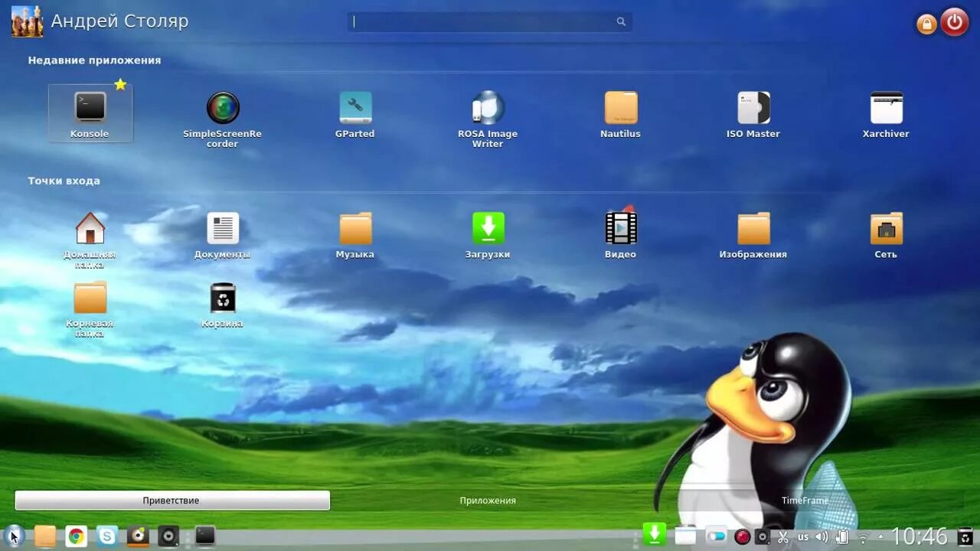Click the dark speaker app icon in taskbar
The height and width of the screenshot is (551, 980).
(x=168, y=536)
